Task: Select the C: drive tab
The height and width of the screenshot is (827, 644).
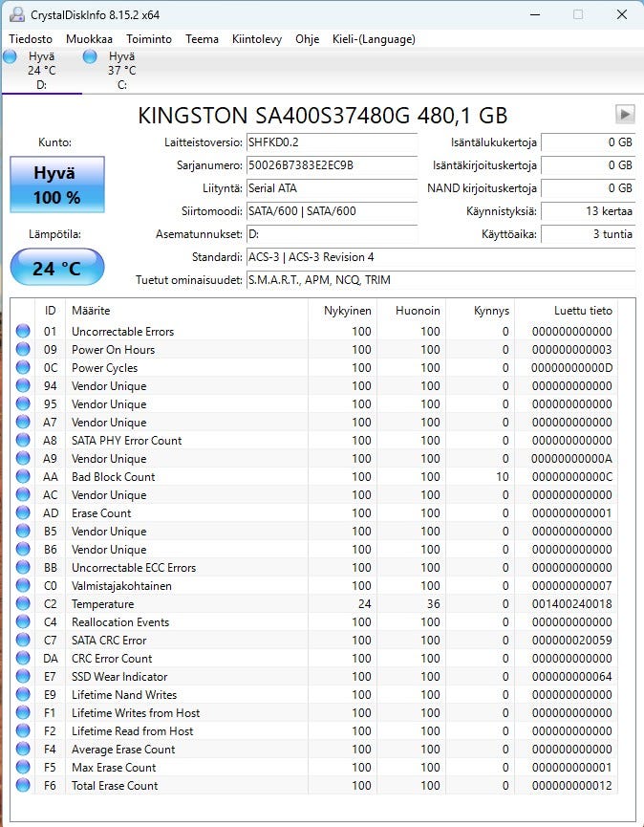Action: 121,70
